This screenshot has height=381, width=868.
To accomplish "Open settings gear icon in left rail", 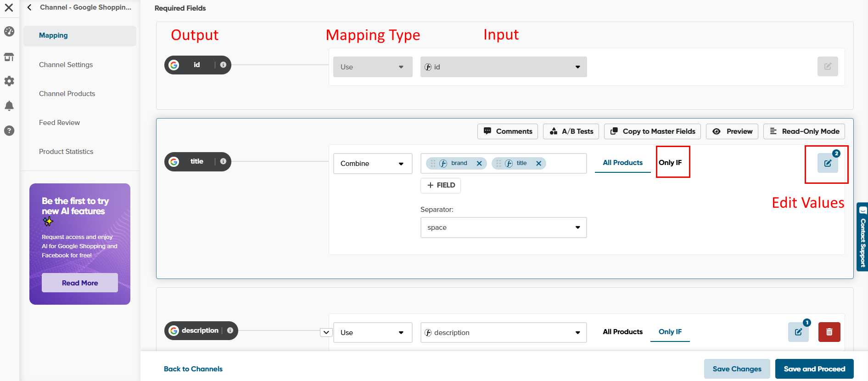I will click(x=9, y=81).
